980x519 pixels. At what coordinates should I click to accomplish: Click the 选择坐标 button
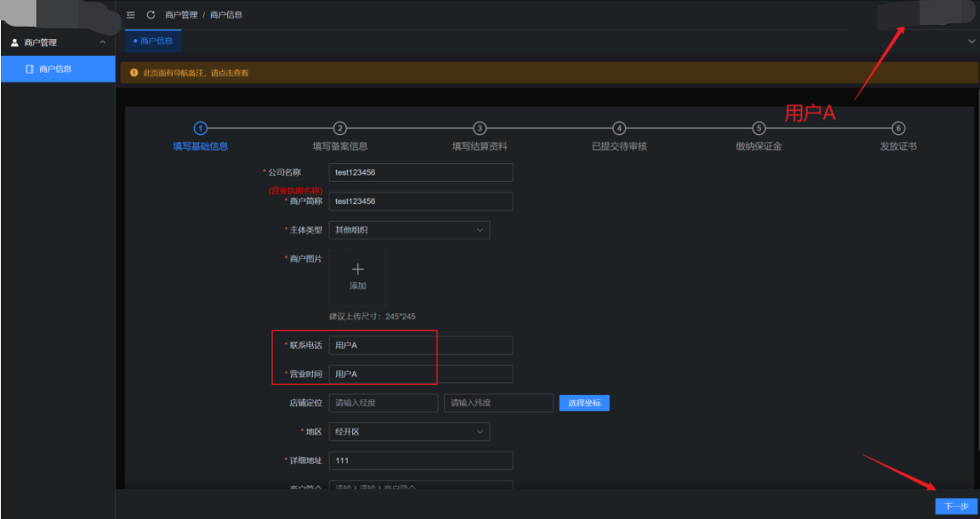584,404
